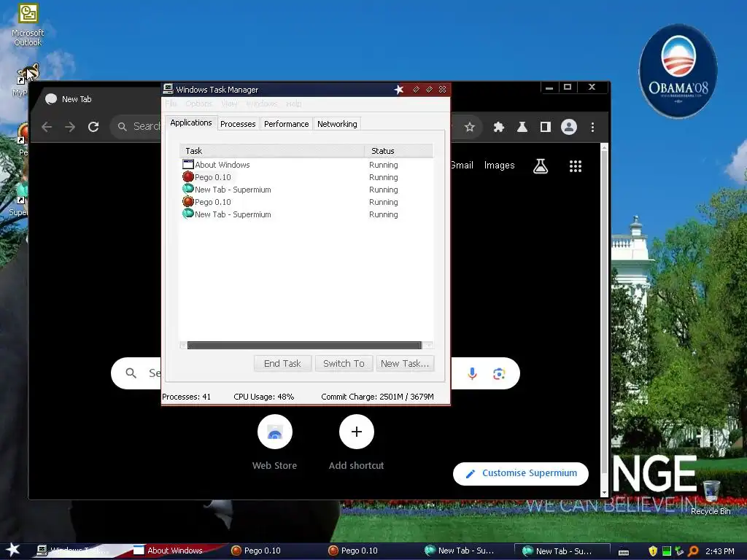
Task: Go back with browser back arrow
Action: [x=47, y=127]
